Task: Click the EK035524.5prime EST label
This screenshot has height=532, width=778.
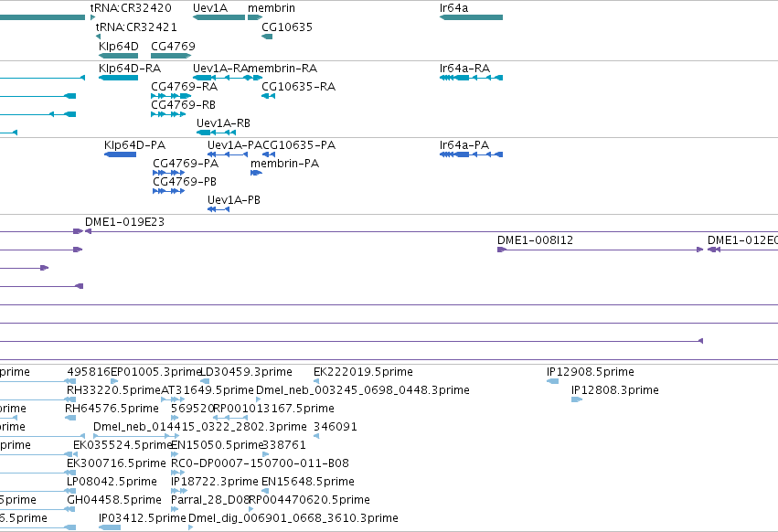Action: pyautogui.click(x=123, y=445)
